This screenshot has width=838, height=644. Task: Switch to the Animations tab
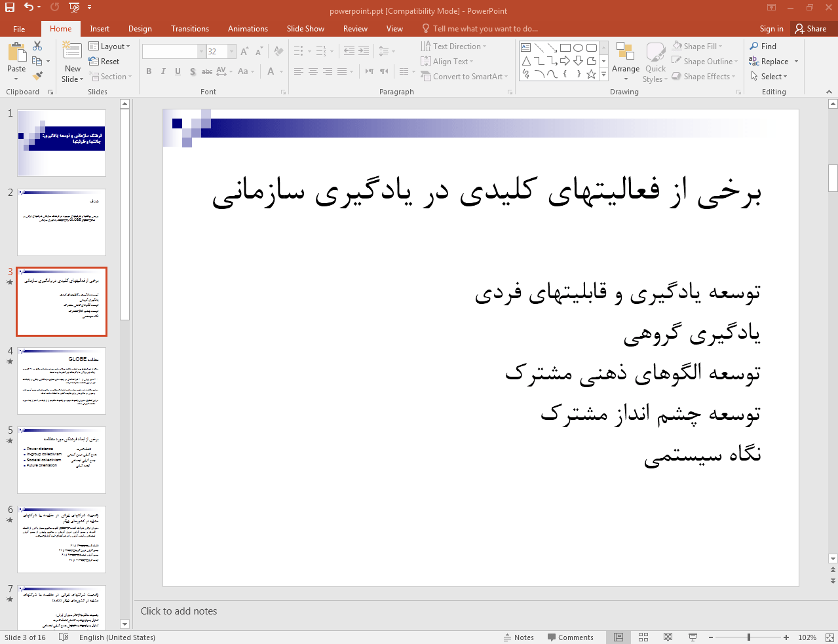click(x=248, y=29)
